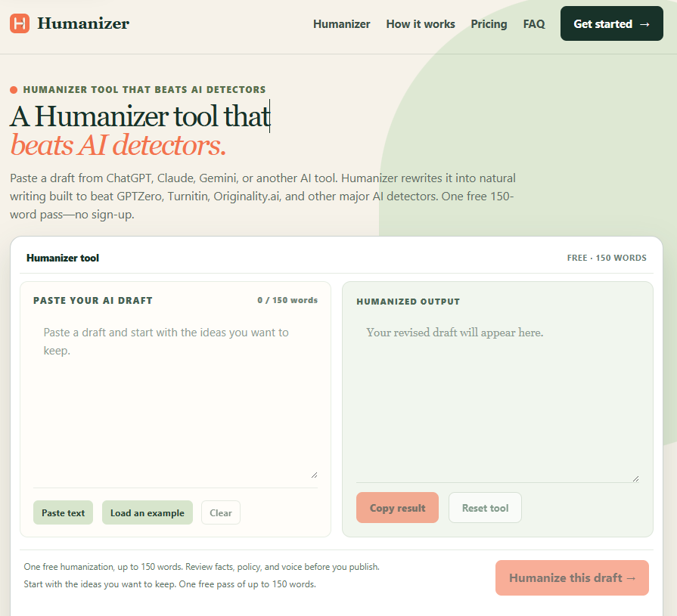Click the 'One free humanization, up to 150 words' note
The width and height of the screenshot is (677, 616).
point(202,567)
